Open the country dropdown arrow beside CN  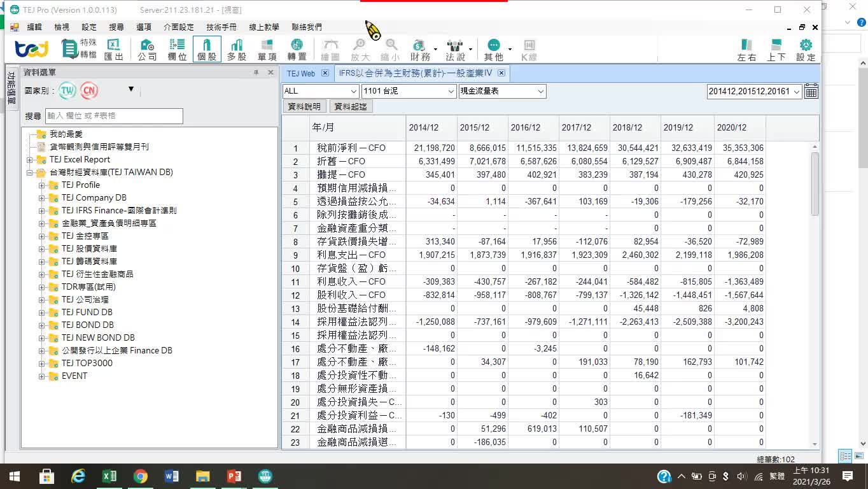click(x=131, y=89)
